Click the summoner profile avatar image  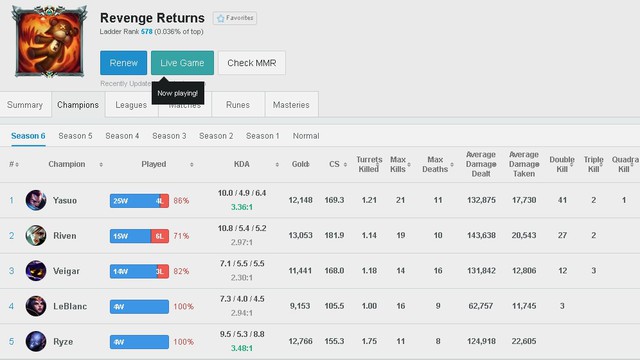(50, 41)
